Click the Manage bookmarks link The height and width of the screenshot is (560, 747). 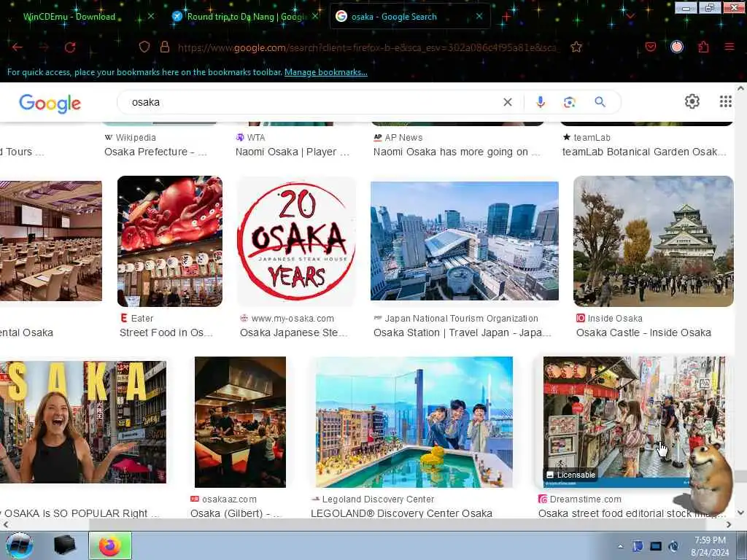326,72
